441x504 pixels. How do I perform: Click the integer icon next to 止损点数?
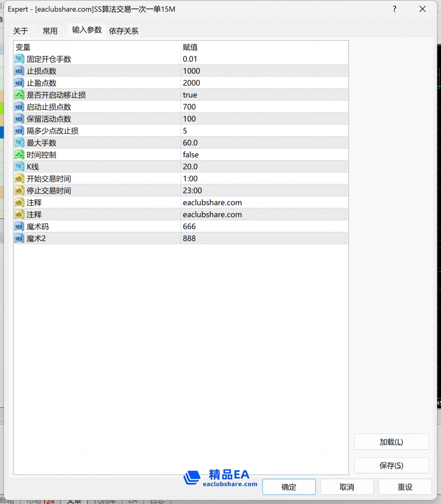pyautogui.click(x=19, y=71)
